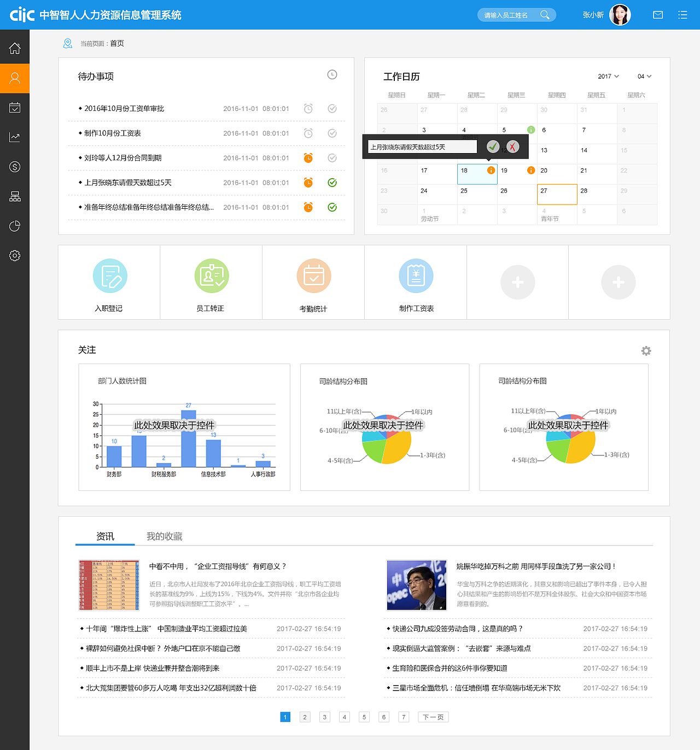Open the man portrait article thumbnail

coord(417,585)
